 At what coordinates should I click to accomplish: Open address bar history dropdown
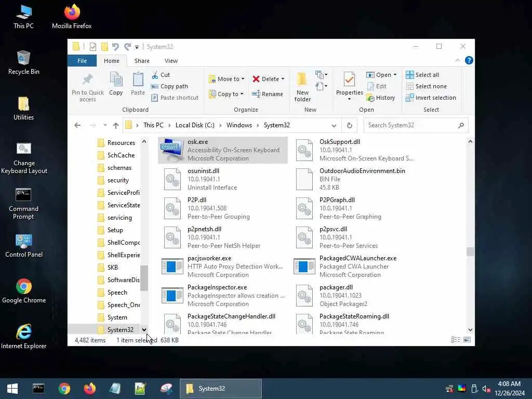click(x=334, y=126)
